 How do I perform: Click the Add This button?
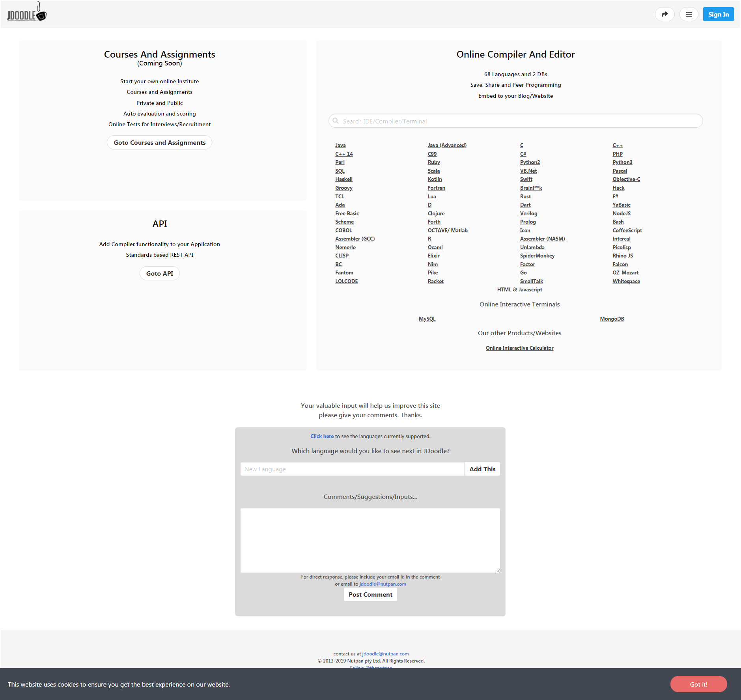point(482,469)
